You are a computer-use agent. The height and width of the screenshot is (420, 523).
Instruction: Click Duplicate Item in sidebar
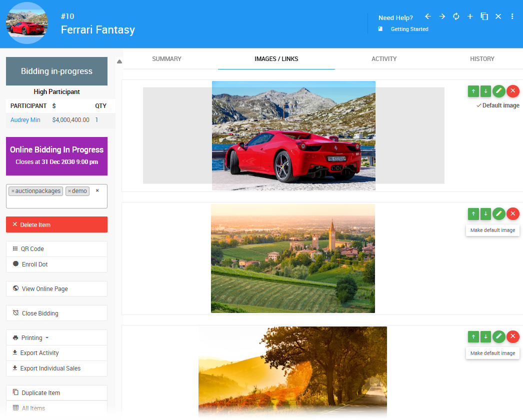[56, 393]
